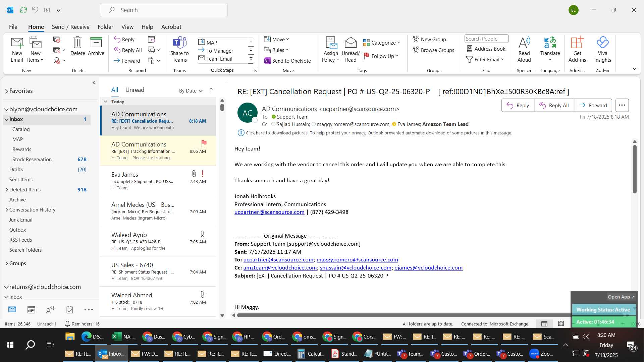Click the volume icon in system tray
644x362 pixels.
click(x=586, y=336)
